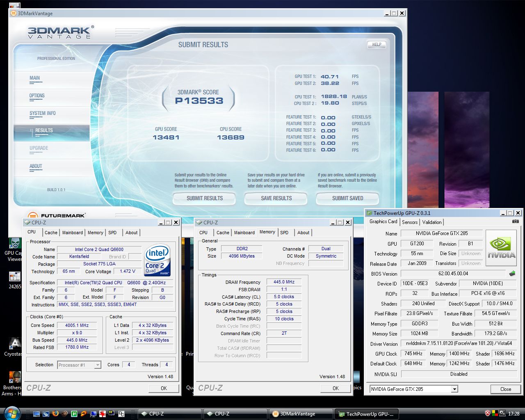The height and width of the screenshot is (420, 525).
Task: Click OK in the Memory CPU-Z window
Action: coord(336,388)
